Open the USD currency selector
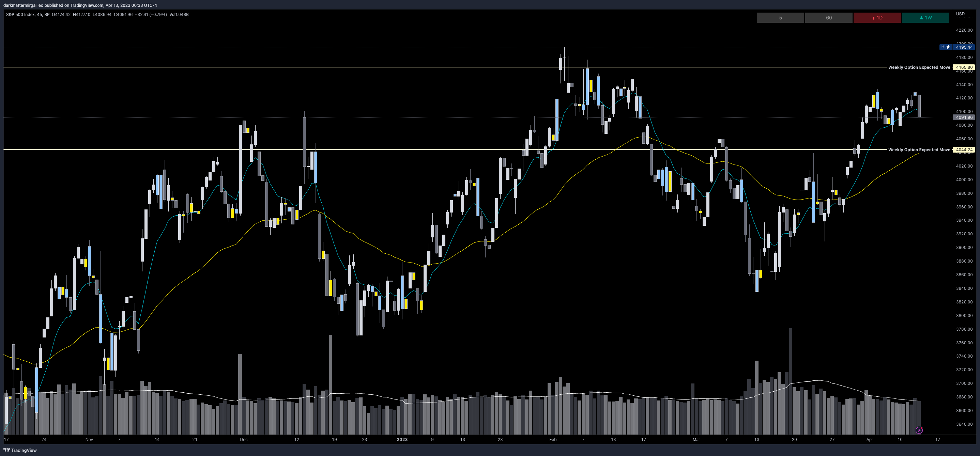Screen dimensions: 980x456 960,14
